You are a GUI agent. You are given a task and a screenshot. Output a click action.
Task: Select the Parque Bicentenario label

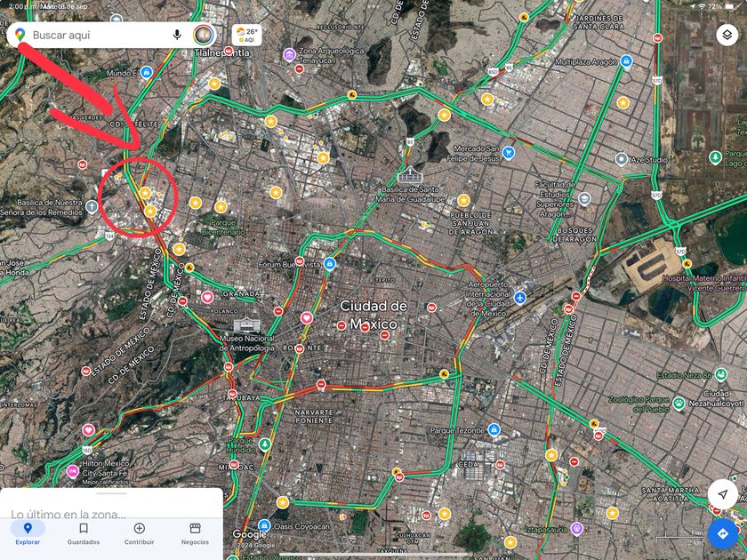pos(223,228)
